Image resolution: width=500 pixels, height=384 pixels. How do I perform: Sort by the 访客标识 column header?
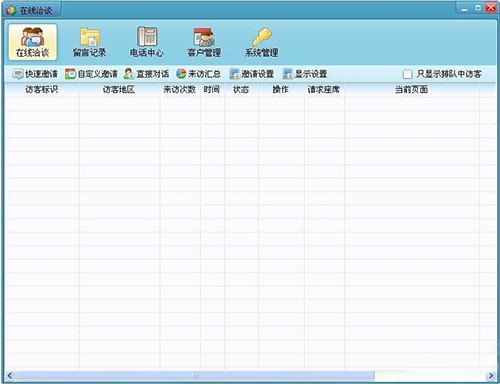42,89
